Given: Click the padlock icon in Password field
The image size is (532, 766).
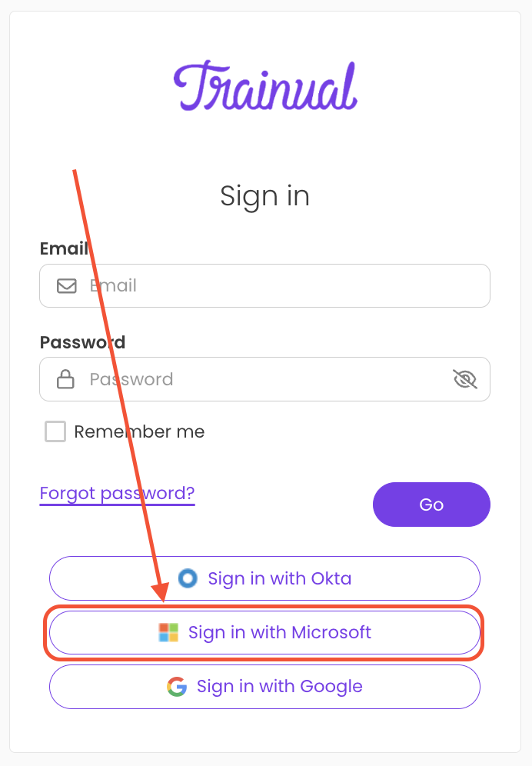Looking at the screenshot, I should click(x=66, y=378).
